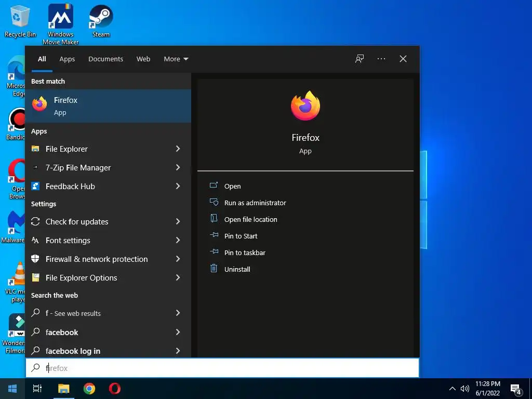Select 'Firewall & network protection' text
Image resolution: width=532 pixels, height=399 pixels.
click(97, 259)
